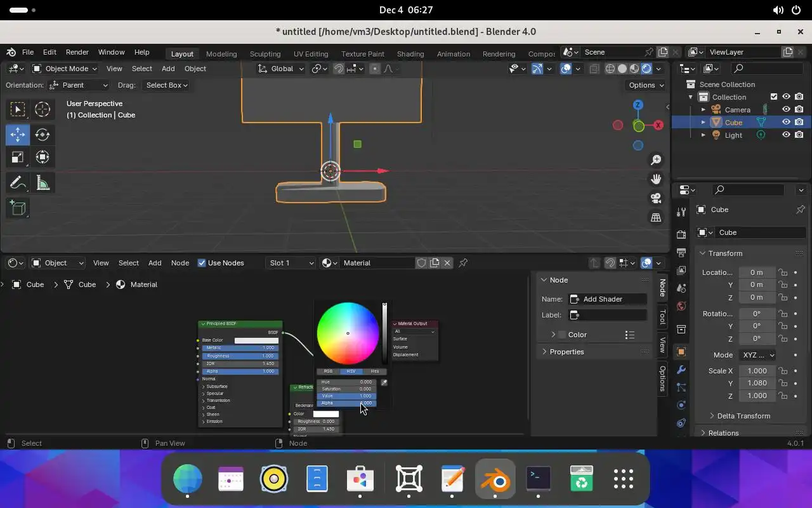Click the eyedropper in color picker
Image resolution: width=812 pixels, height=508 pixels.
(384, 382)
